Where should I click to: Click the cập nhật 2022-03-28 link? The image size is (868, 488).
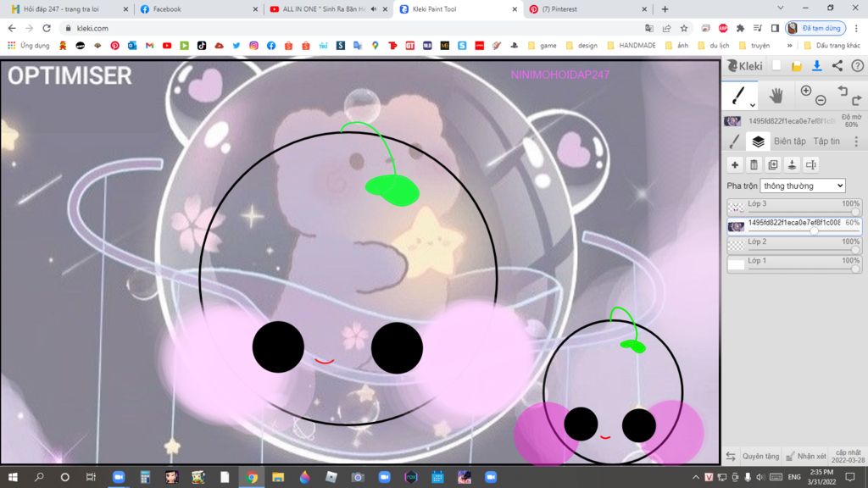click(x=848, y=457)
